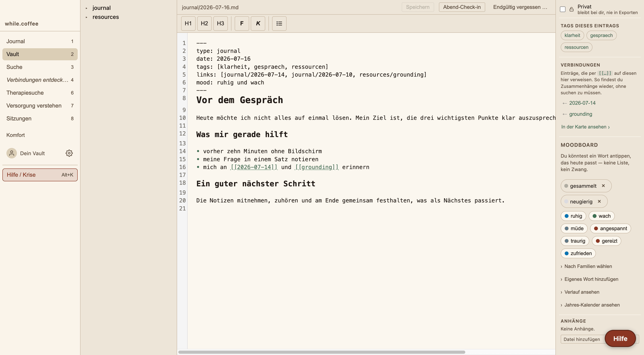Follow the [[2026-07-14]] wikilink in editor
The width and height of the screenshot is (644, 355).
click(x=254, y=167)
